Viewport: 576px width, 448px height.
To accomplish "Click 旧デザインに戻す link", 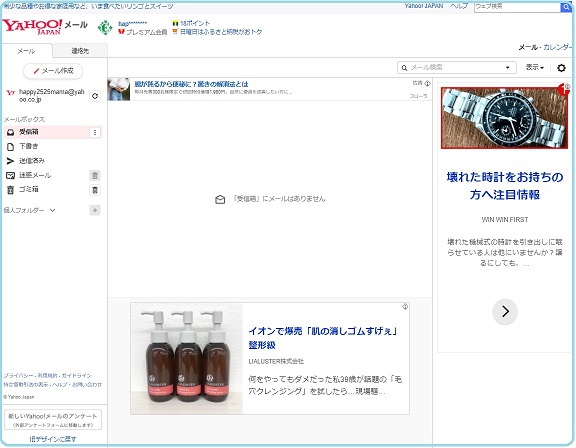I will (x=53, y=439).
